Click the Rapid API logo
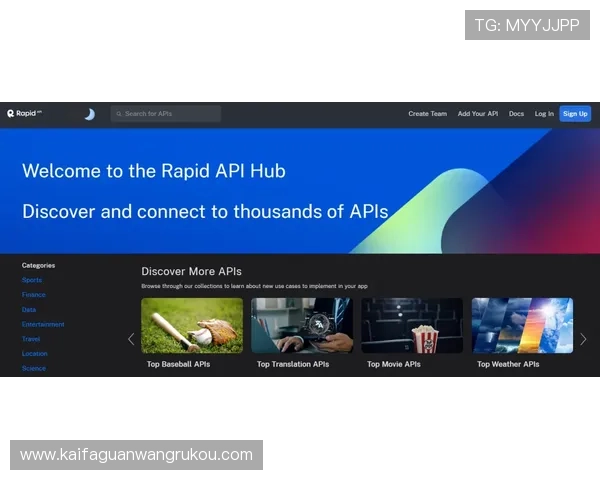The height and width of the screenshot is (480, 600). [x=24, y=114]
